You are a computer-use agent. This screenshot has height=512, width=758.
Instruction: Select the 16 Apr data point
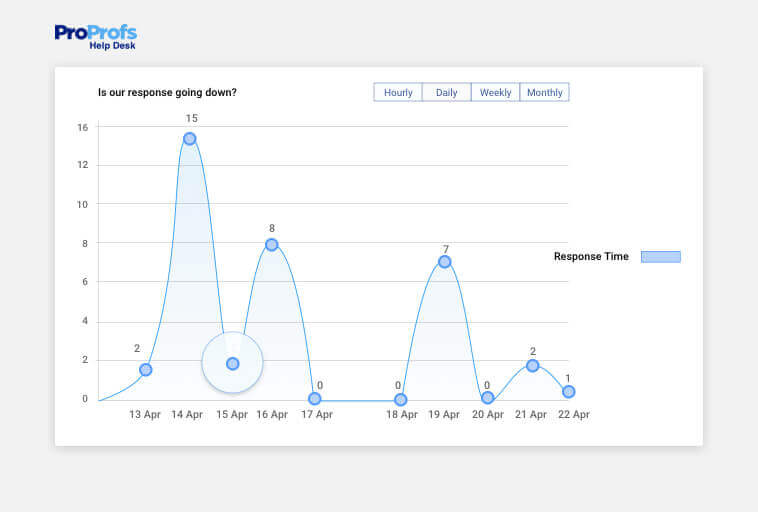coord(271,245)
